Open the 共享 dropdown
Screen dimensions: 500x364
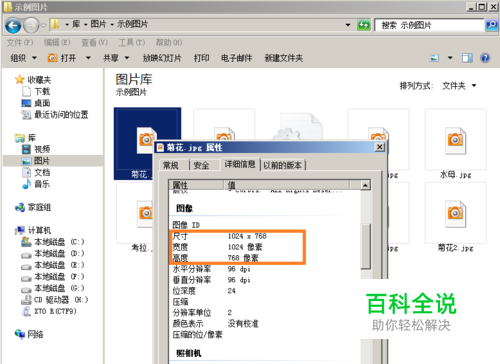pos(116,58)
